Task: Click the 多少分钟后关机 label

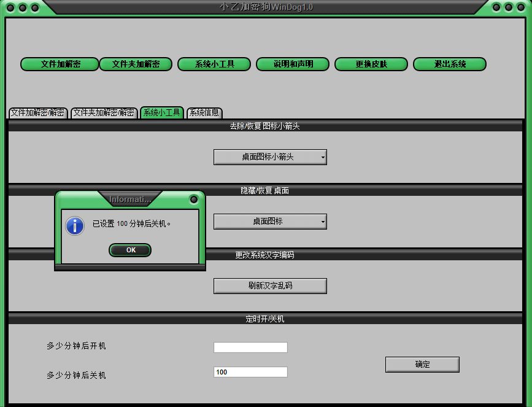Action: (x=76, y=375)
